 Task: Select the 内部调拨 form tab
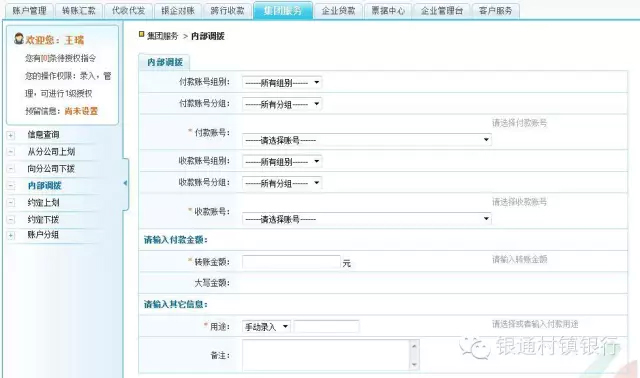click(x=164, y=62)
